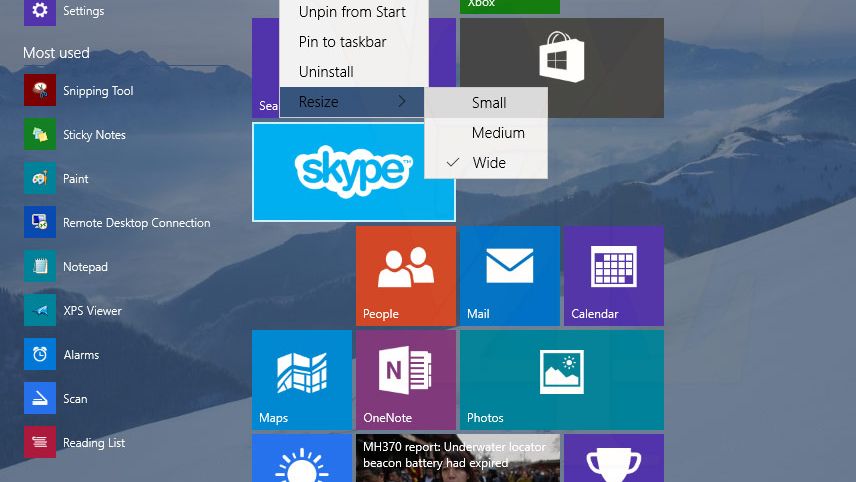Set tile size to Small

[x=486, y=103]
